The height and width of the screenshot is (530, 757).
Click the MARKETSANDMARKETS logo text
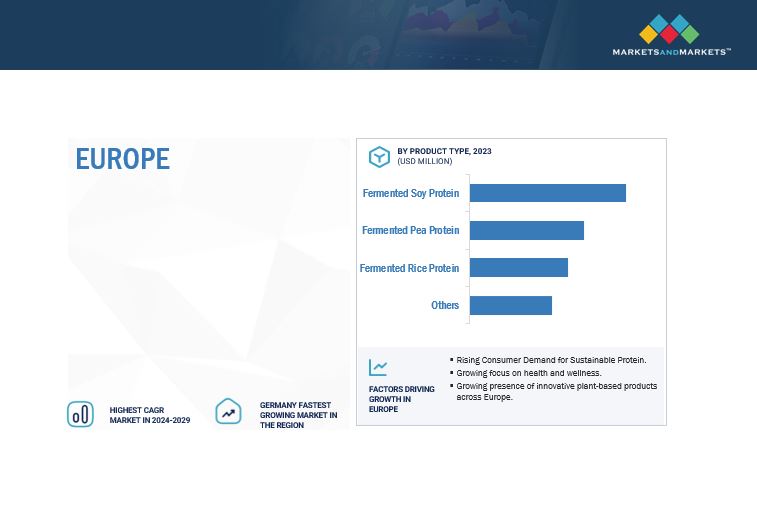point(671,52)
